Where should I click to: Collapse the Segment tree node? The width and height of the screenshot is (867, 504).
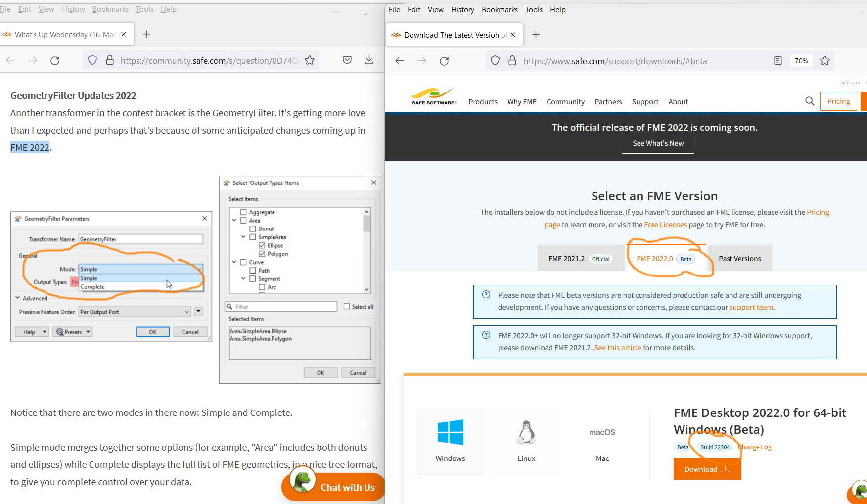[x=243, y=279]
